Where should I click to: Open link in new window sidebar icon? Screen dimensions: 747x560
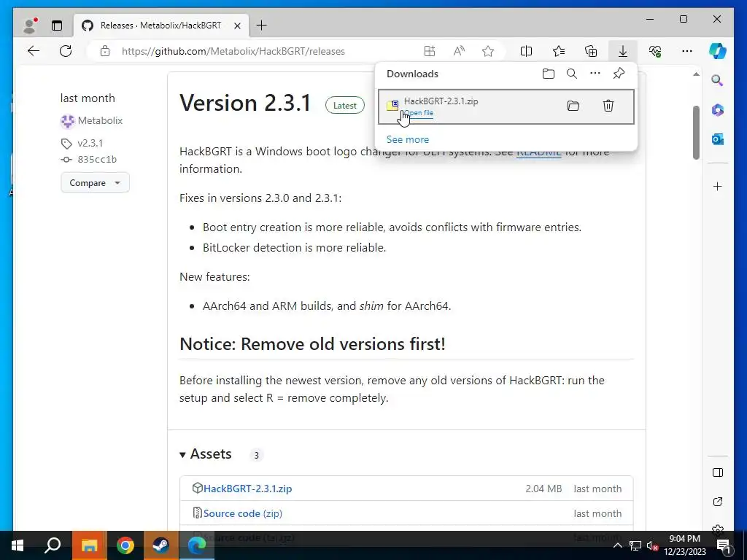tap(718, 502)
